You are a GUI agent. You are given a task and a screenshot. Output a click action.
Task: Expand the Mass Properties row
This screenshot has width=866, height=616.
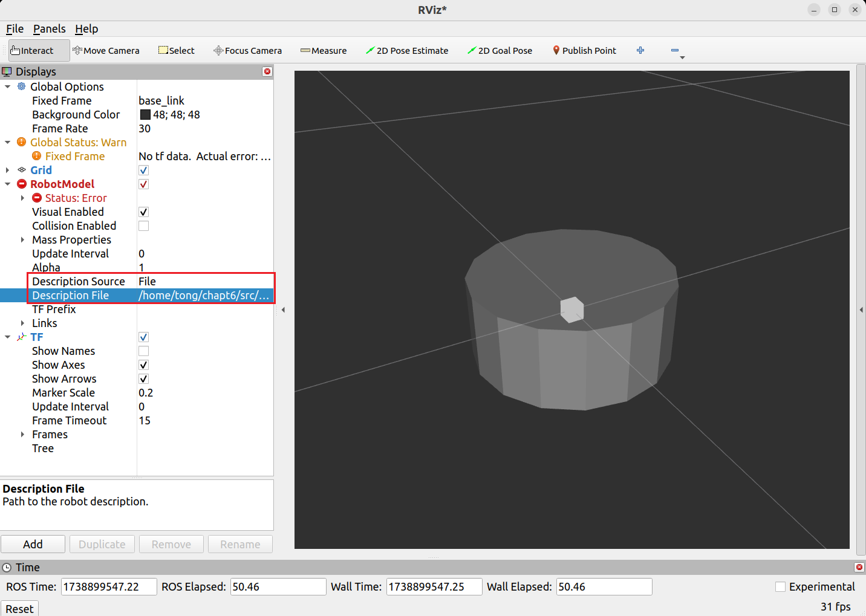[22, 240]
